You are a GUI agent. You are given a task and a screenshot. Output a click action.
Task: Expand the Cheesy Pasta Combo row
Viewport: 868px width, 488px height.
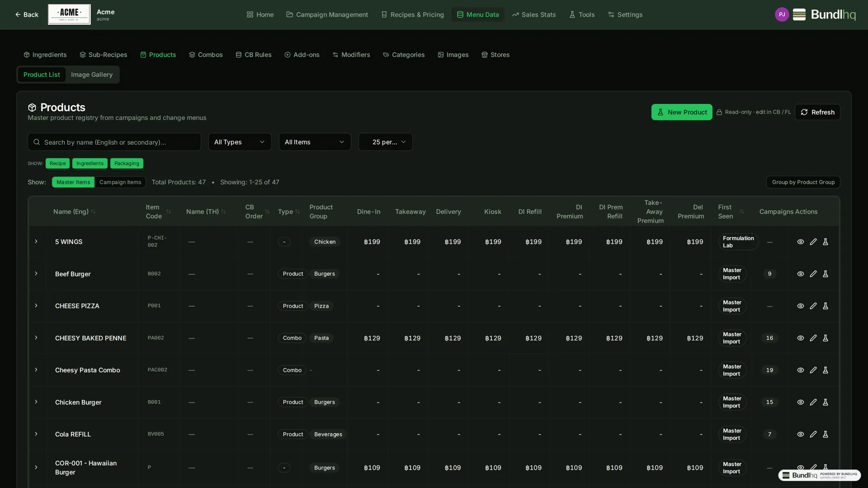(36, 370)
